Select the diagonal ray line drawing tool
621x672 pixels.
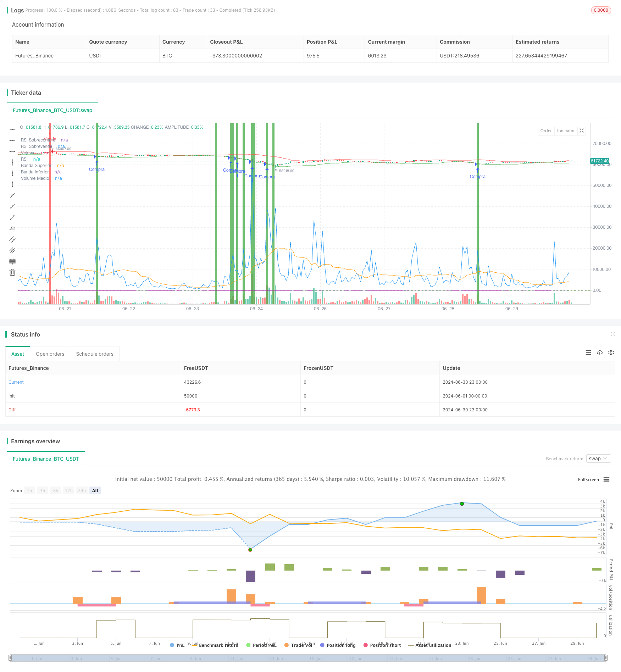click(x=12, y=206)
